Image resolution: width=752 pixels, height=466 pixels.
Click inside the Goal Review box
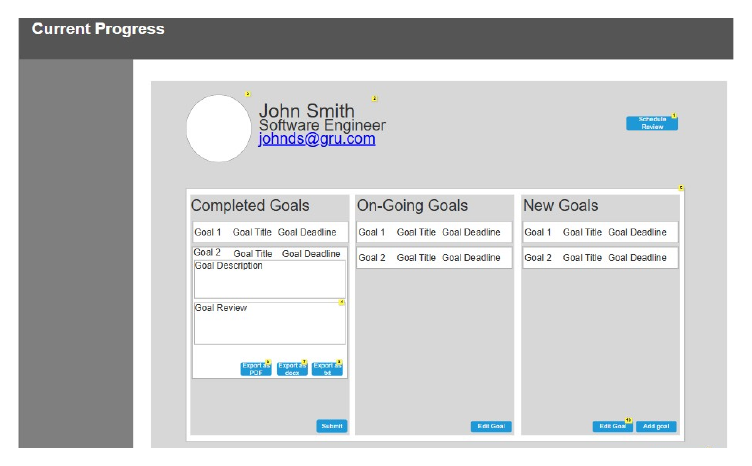pyautogui.click(x=270, y=323)
